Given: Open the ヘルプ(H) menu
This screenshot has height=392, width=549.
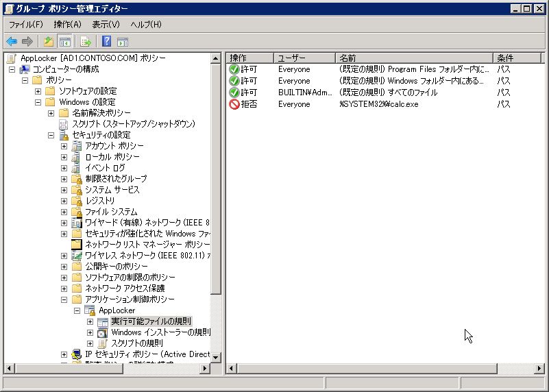Looking at the screenshot, I should coord(146,25).
